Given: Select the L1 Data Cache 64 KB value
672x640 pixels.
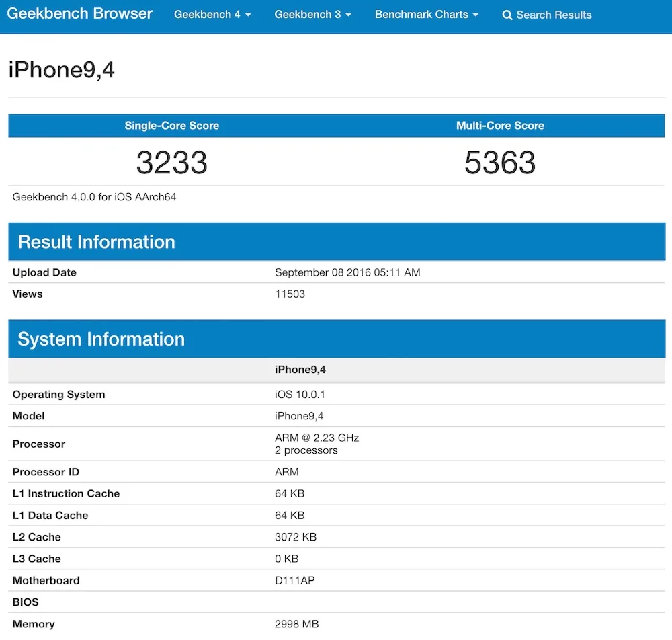Looking at the screenshot, I should pos(290,515).
